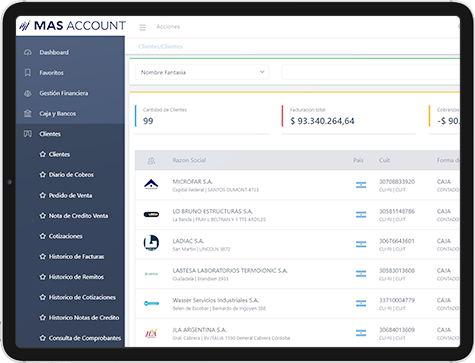The image size is (475, 363).
Task: Sort by Pais column header
Action: [x=358, y=160]
